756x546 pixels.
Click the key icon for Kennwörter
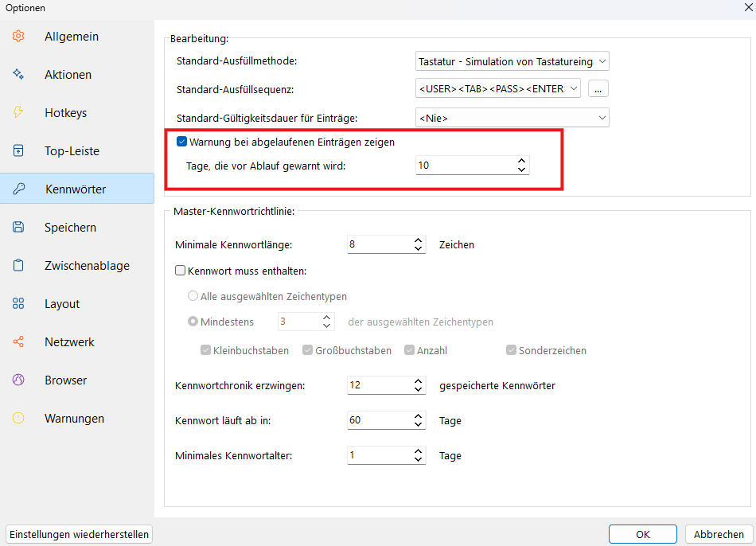[x=18, y=189]
